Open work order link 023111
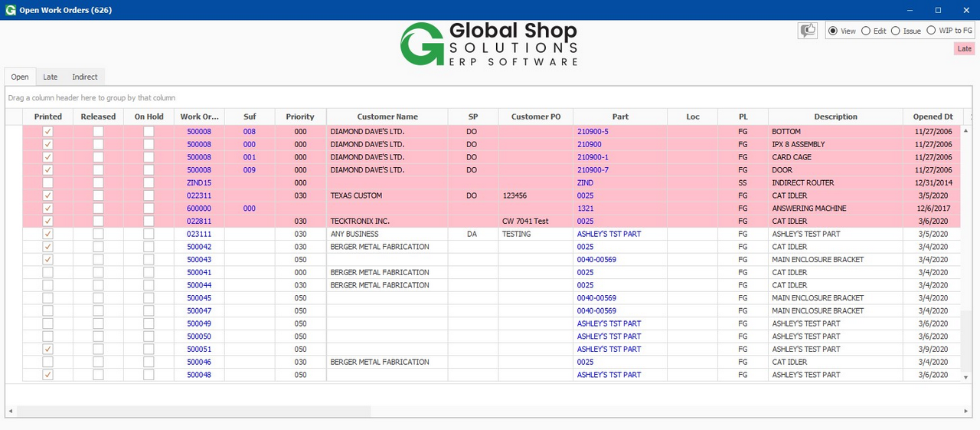980x430 pixels. point(199,234)
